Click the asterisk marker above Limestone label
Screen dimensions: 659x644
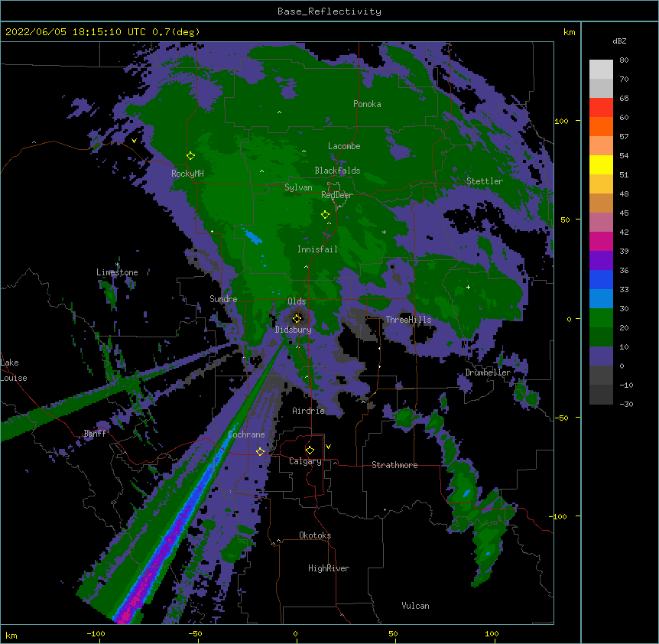coord(117,265)
